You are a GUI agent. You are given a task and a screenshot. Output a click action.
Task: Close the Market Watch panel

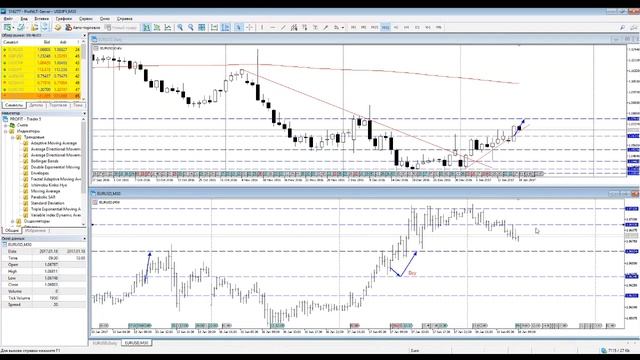tap(84, 36)
